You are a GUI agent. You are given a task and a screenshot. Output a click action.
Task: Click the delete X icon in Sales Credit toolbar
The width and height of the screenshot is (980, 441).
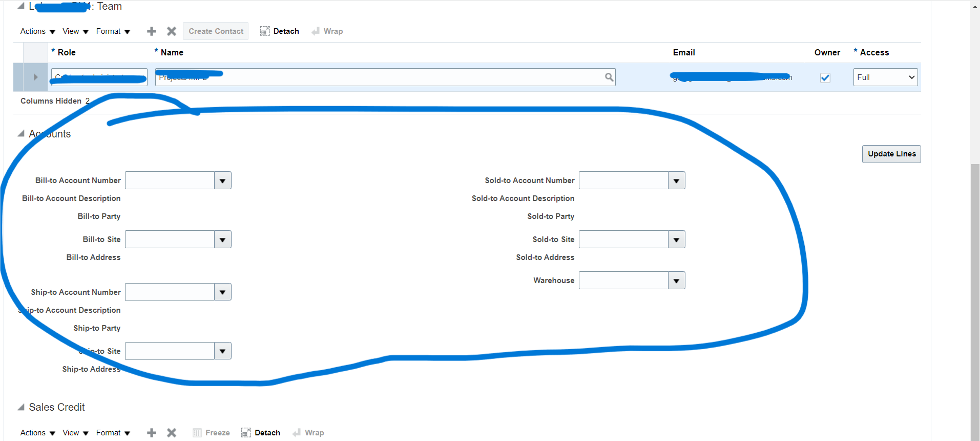pyautogui.click(x=172, y=433)
